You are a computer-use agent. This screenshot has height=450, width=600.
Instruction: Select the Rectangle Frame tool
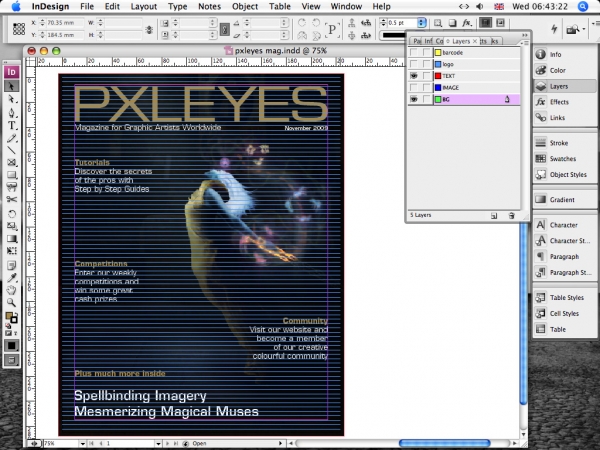[11, 163]
